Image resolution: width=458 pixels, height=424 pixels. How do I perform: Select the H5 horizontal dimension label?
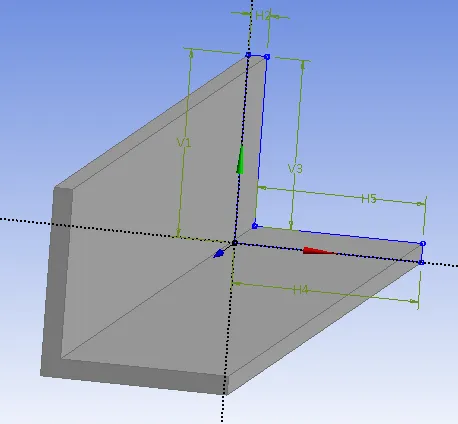click(x=369, y=199)
